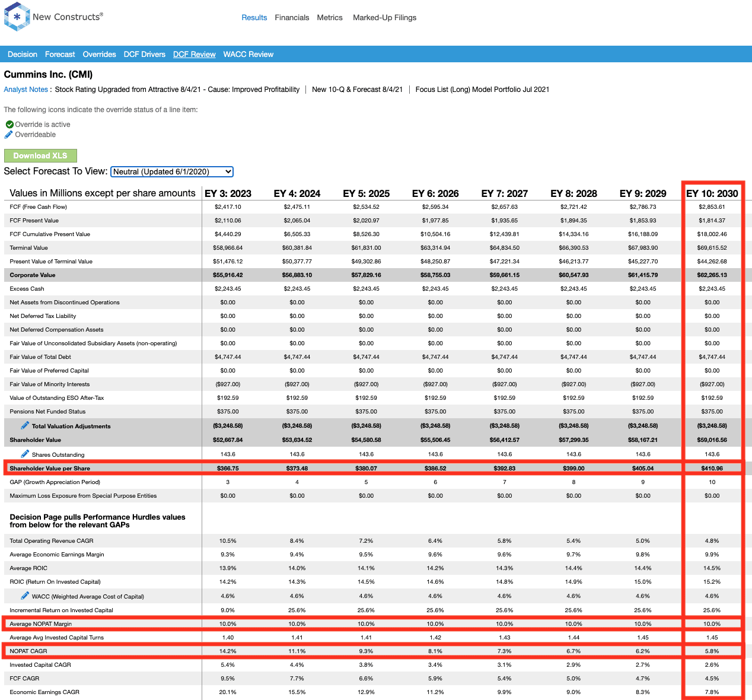Click the Pensions Net Funded Status label
752x700 pixels.
coord(47,412)
